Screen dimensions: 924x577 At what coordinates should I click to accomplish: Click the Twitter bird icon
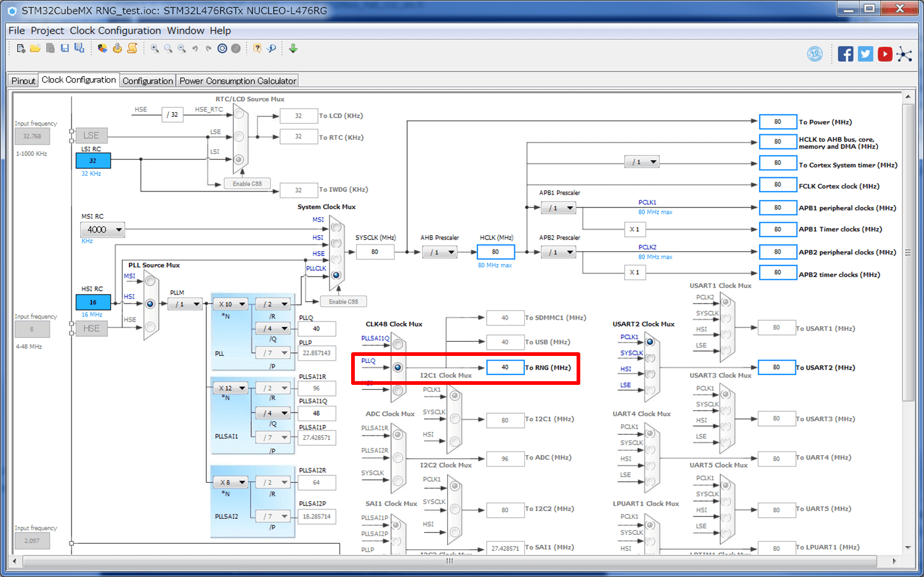pos(865,54)
